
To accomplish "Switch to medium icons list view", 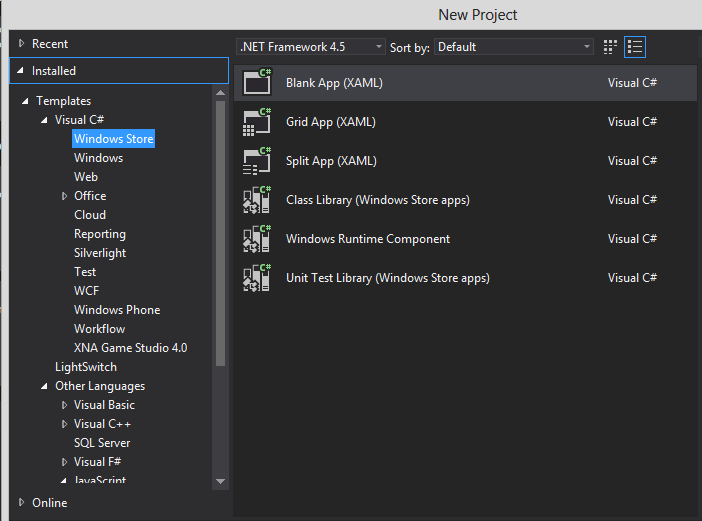I will (635, 47).
